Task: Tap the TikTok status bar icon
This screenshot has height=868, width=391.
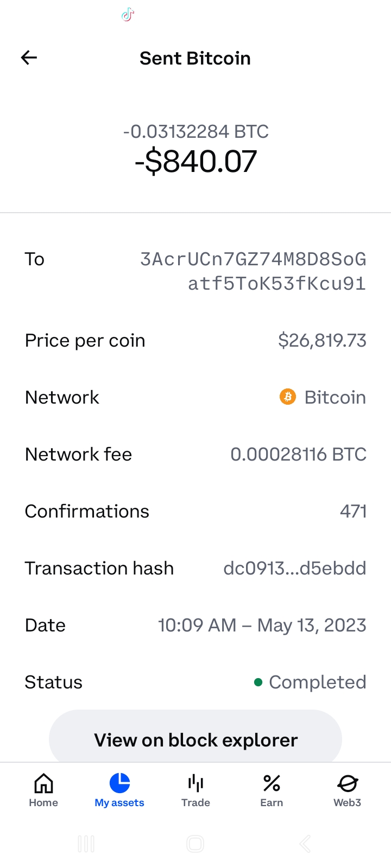Action: (x=128, y=15)
